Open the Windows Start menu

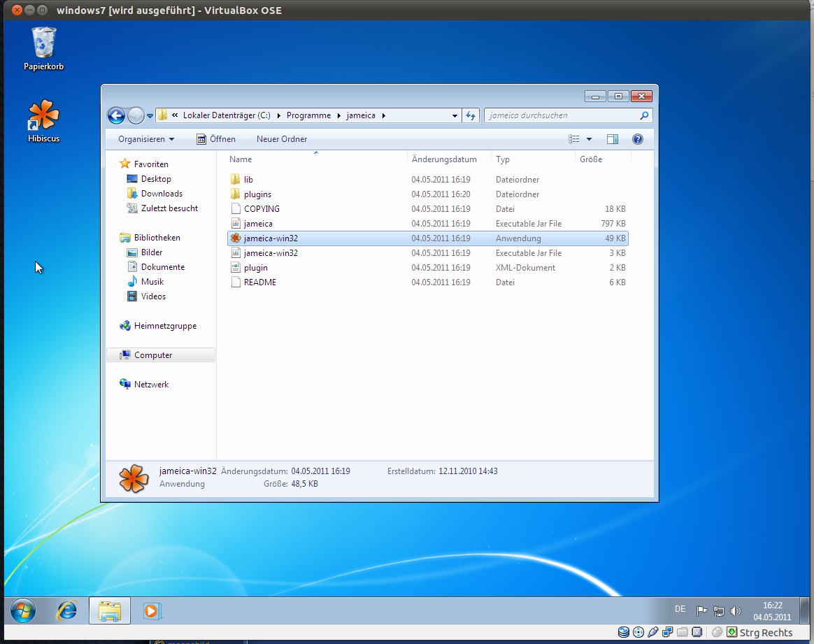(23, 611)
